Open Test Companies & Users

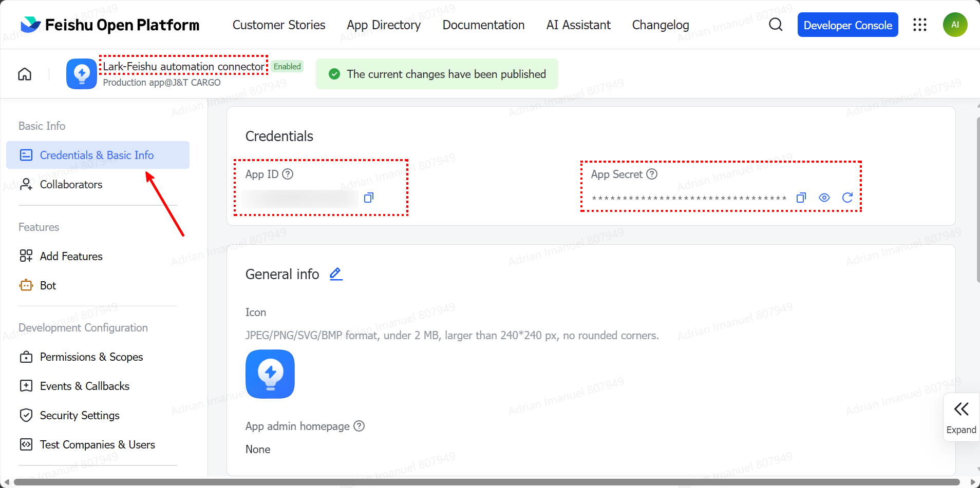(98, 444)
